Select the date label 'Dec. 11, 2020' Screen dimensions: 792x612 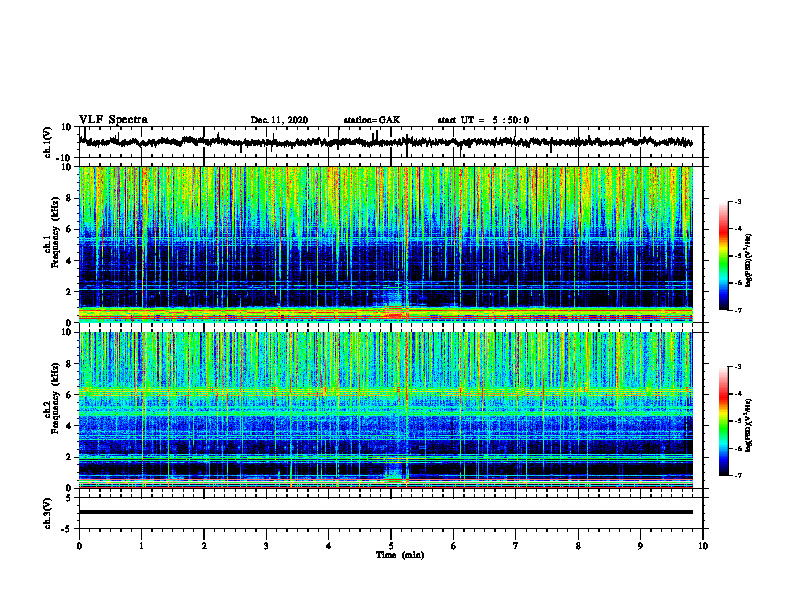[279, 120]
